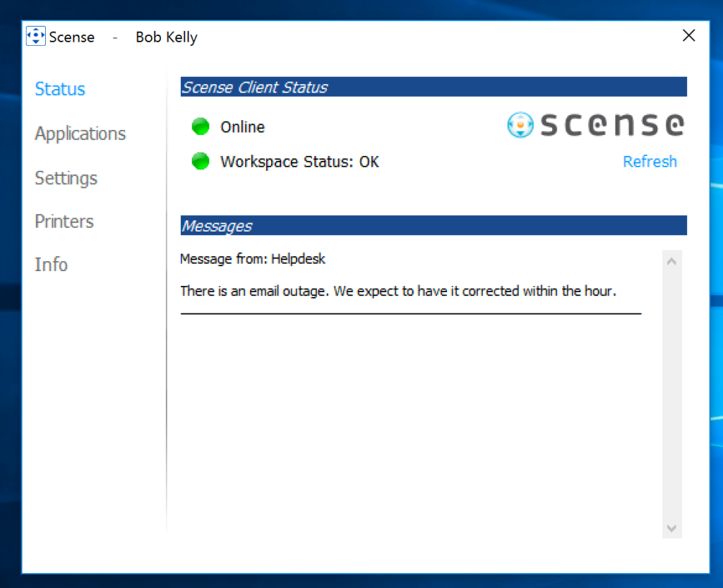Screen dimensions: 723x588
Task: Click the green Online status indicator
Action: (201, 126)
